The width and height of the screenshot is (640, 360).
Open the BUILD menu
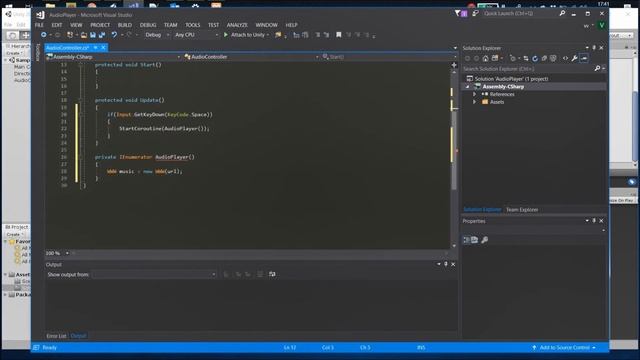(x=125, y=25)
